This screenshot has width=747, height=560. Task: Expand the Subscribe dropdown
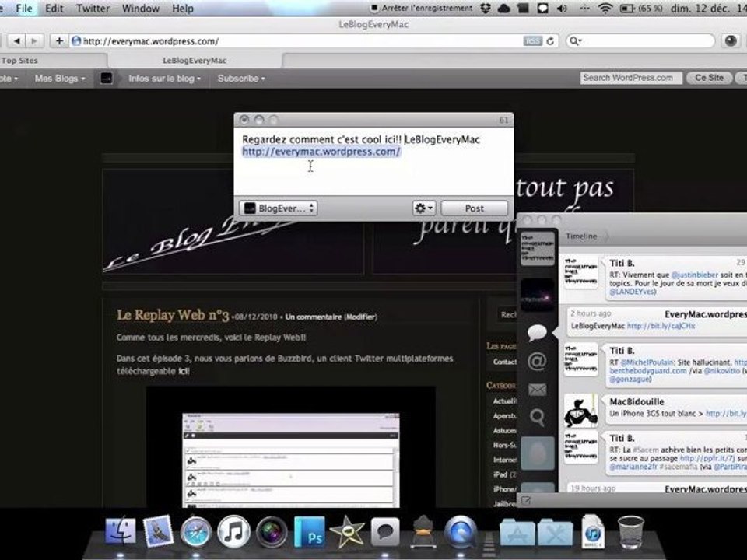[x=241, y=78]
